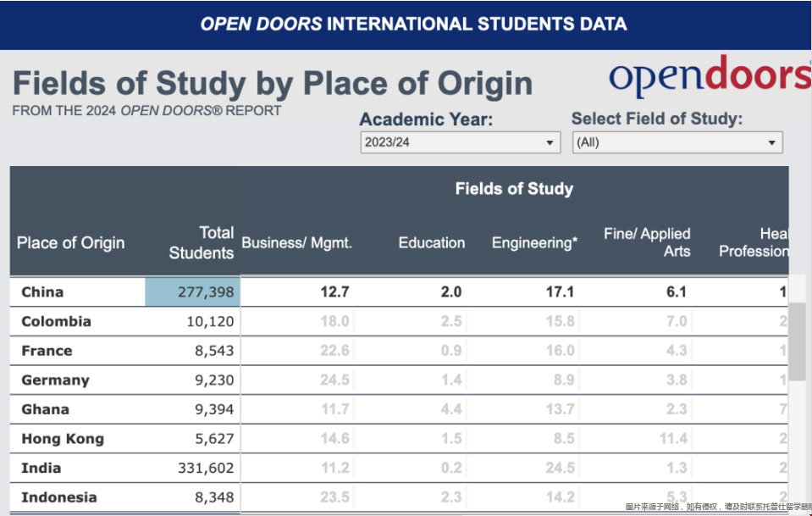Select the highlighted China total 277,398 cell

[193, 292]
